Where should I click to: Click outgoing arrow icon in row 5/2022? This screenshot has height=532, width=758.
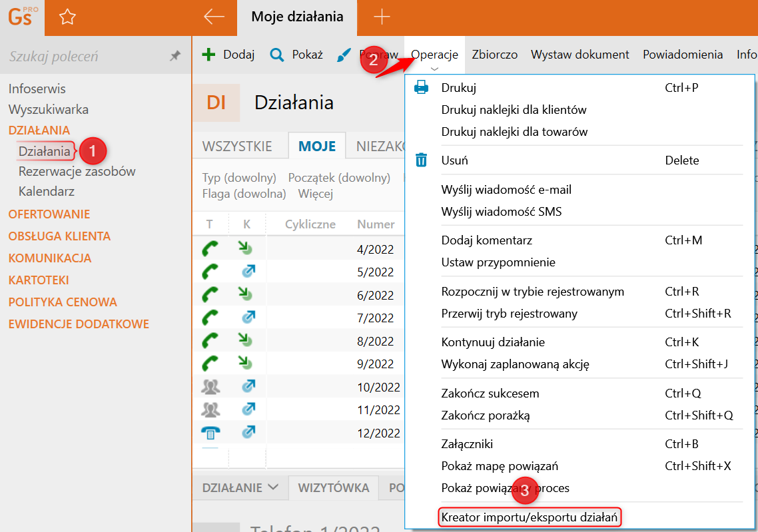[x=248, y=271]
